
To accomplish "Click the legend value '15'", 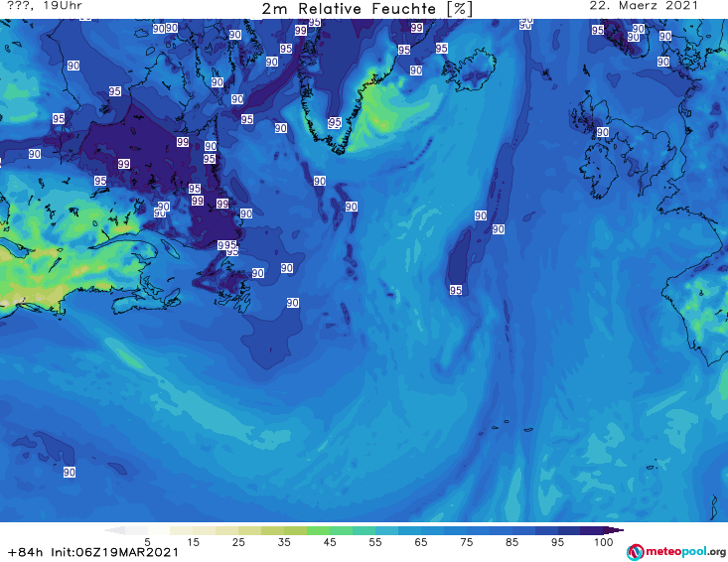I will 193,541.
